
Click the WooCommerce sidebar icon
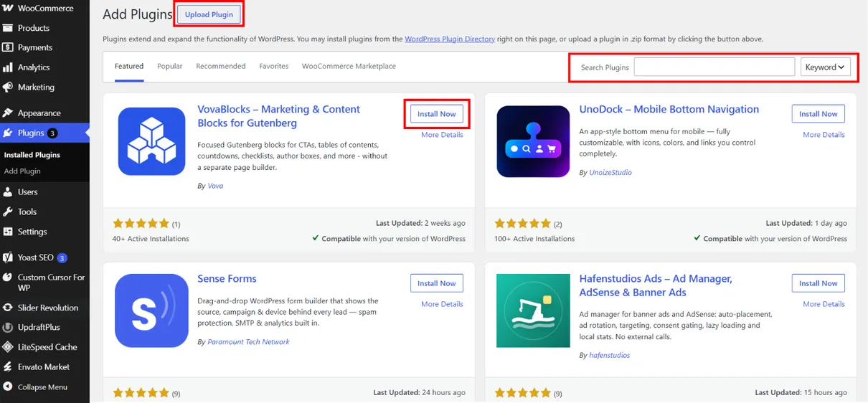tap(7, 8)
